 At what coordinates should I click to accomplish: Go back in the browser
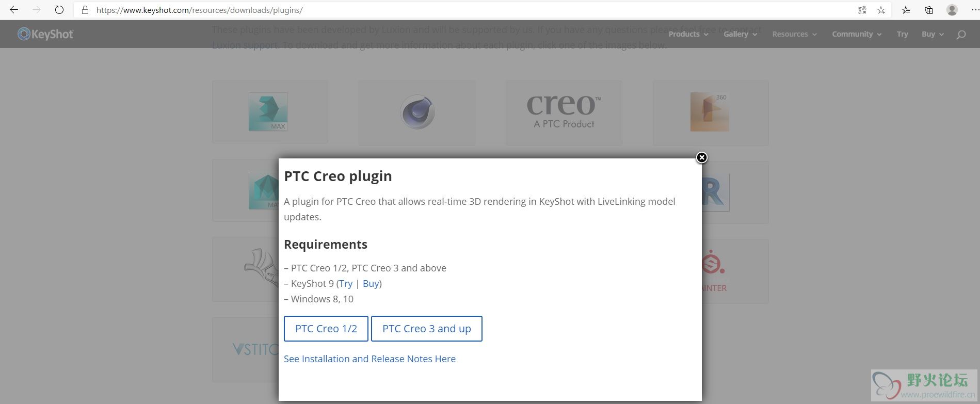14,10
